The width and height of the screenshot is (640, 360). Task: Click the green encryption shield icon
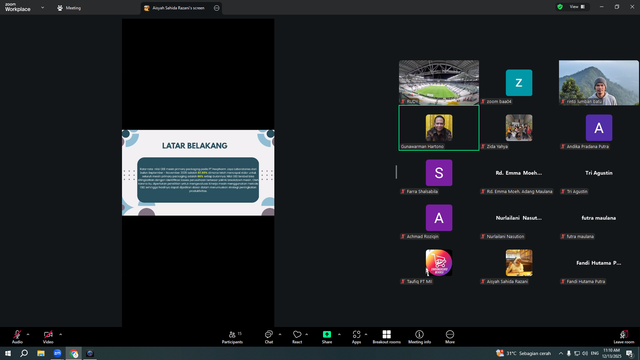coord(560,7)
